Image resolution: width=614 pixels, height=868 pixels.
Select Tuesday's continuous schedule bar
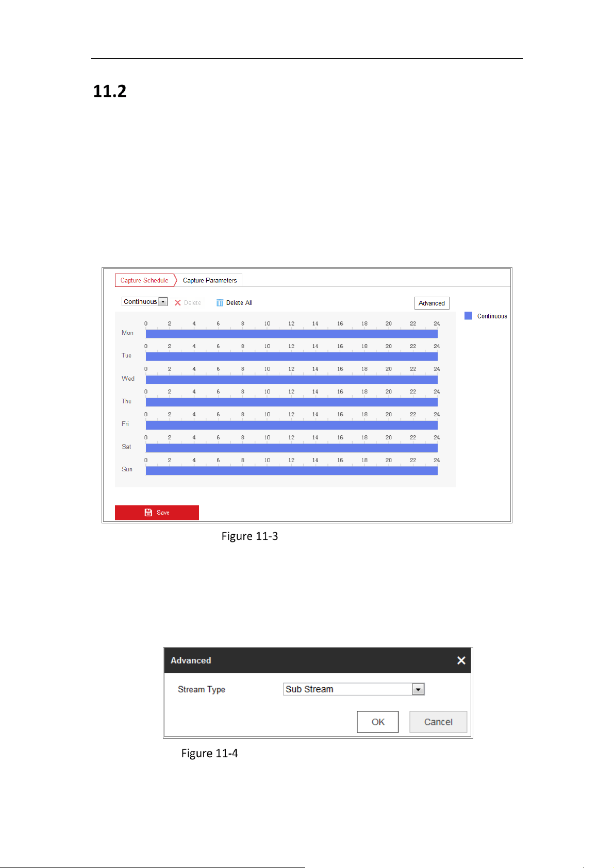(292, 356)
